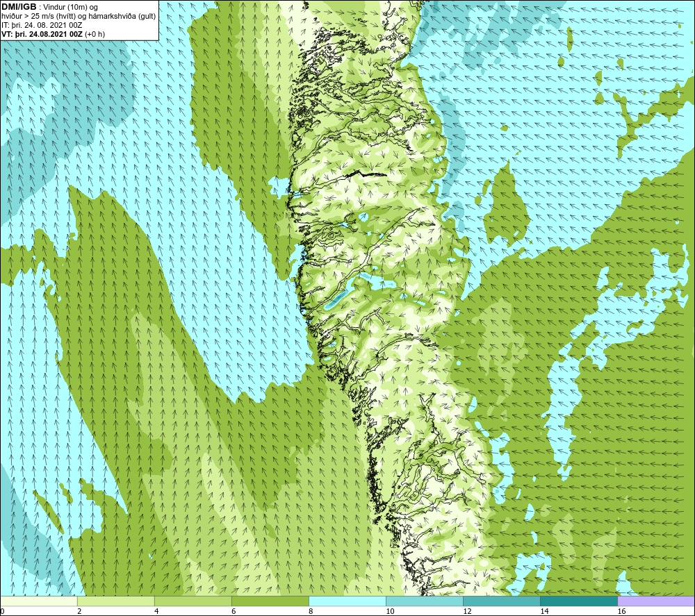Click the 6–8 m/s dark green legend swatch
Image resolution: width=695 pixels, height=616 pixels.
(x=270, y=601)
